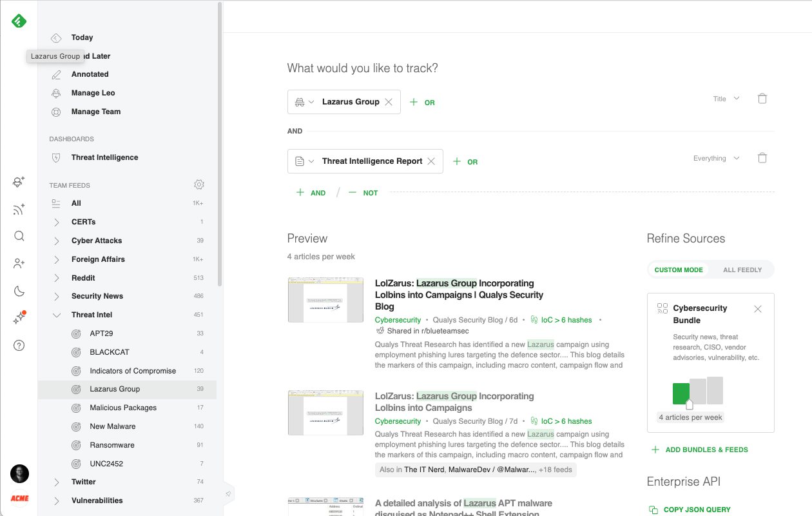Open the Threat Intelligence dashboard
812x516 pixels.
pos(104,157)
